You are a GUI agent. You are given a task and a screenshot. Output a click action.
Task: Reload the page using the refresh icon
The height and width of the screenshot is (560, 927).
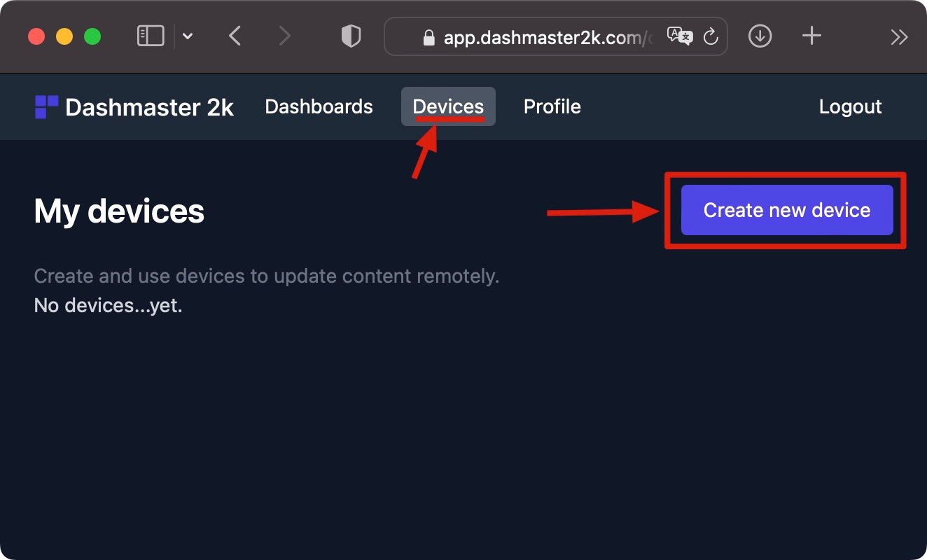click(711, 37)
